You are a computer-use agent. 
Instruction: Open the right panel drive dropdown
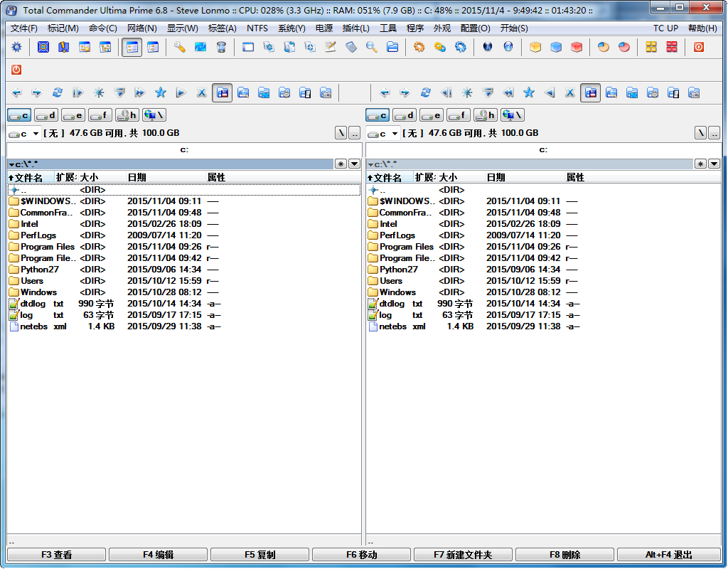point(383,134)
